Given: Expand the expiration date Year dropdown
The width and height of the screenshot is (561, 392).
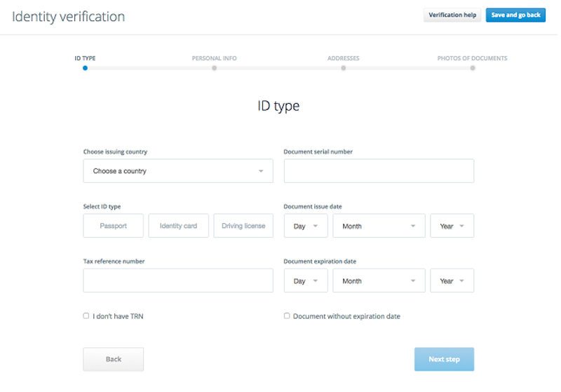Looking at the screenshot, I should pos(452,281).
